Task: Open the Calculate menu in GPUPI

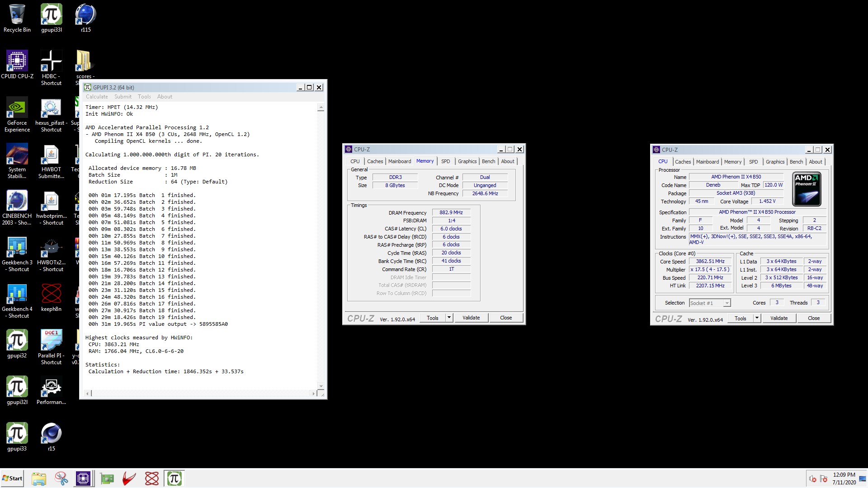Action: [97, 97]
